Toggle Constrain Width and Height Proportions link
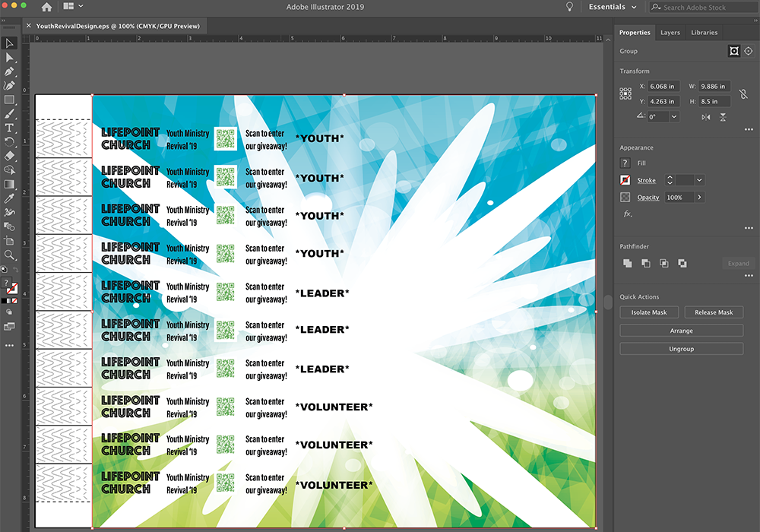The height and width of the screenshot is (532, 760). (x=743, y=94)
